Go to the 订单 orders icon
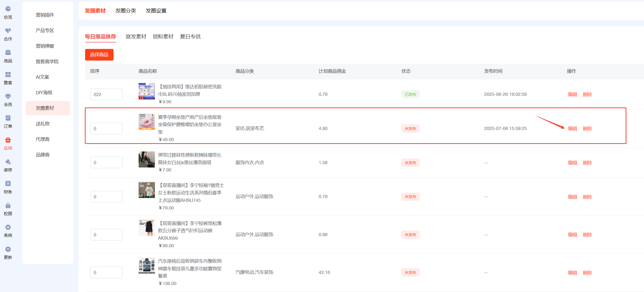Image resolution: width=644 pixels, height=292 pixels. (8, 118)
